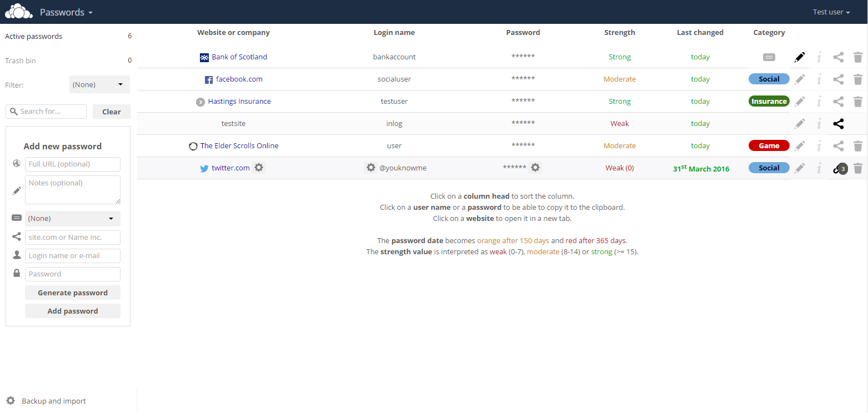Share the Bank of Scotland password

tap(839, 57)
